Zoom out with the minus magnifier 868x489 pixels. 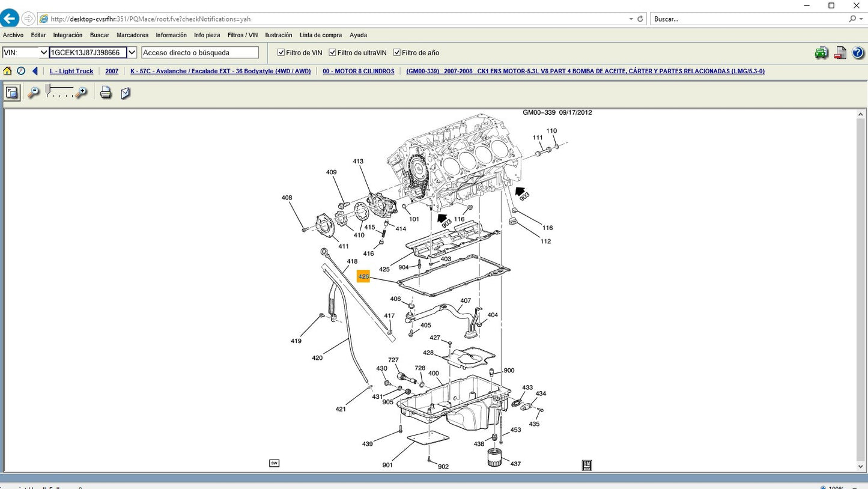34,93
